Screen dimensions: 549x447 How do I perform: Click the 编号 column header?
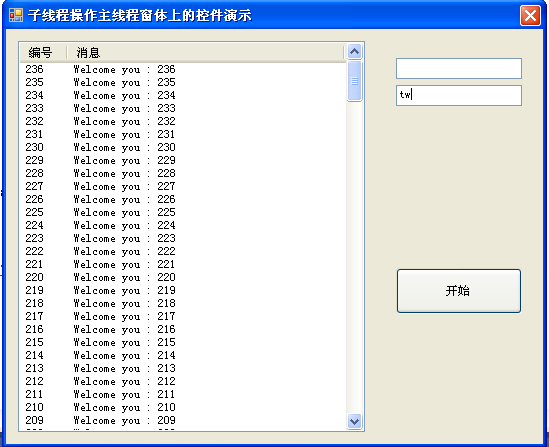42,53
